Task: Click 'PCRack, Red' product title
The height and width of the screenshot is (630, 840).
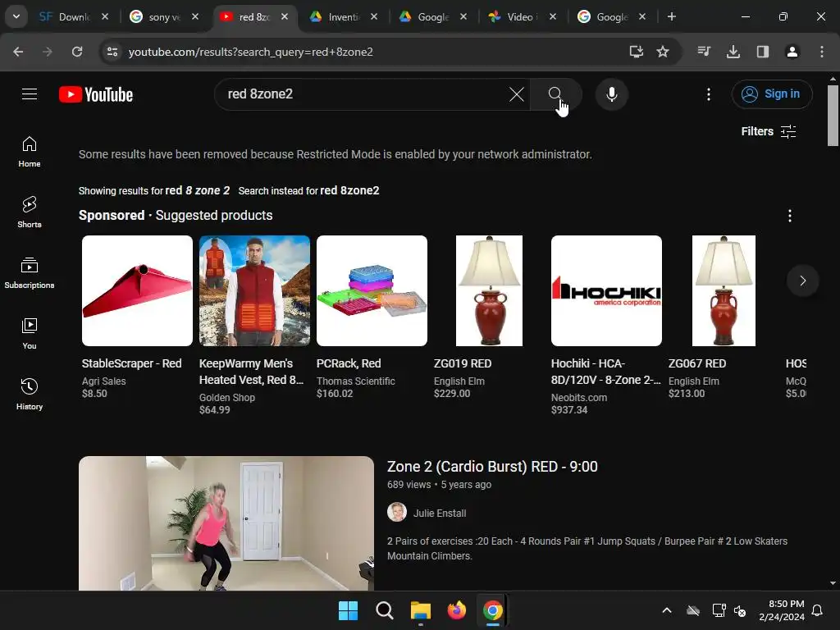Action: coord(349,363)
